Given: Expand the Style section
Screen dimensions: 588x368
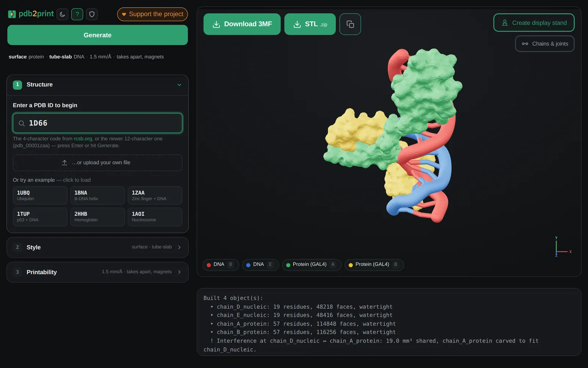Looking at the screenshot, I should 97,247.
